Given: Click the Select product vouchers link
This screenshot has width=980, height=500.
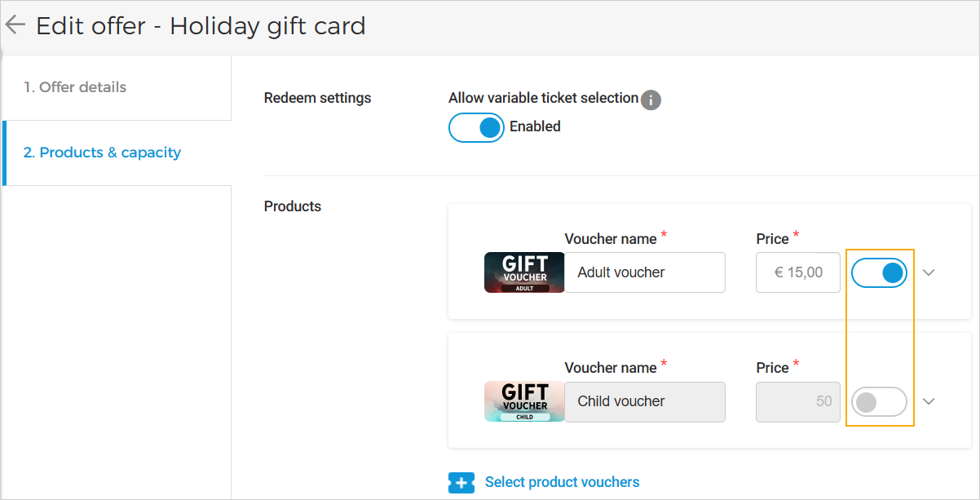Looking at the screenshot, I should (x=562, y=482).
